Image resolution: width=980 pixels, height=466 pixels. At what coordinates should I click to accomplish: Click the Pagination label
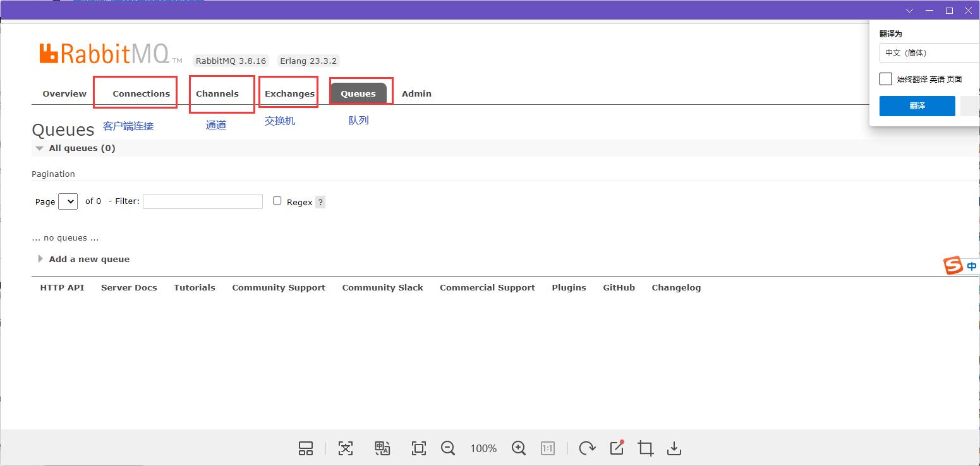(53, 174)
